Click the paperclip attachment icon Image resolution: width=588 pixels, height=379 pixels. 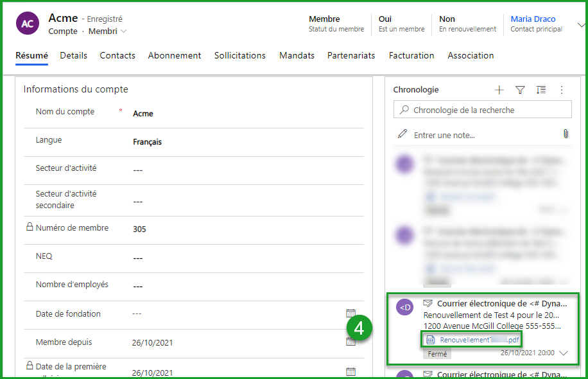tap(566, 134)
